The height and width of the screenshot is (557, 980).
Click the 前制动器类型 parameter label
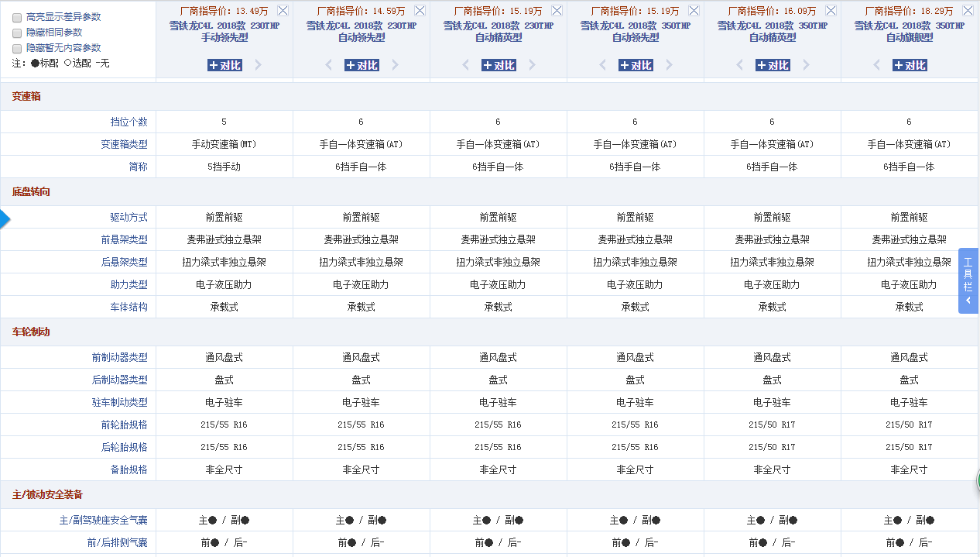(x=119, y=358)
